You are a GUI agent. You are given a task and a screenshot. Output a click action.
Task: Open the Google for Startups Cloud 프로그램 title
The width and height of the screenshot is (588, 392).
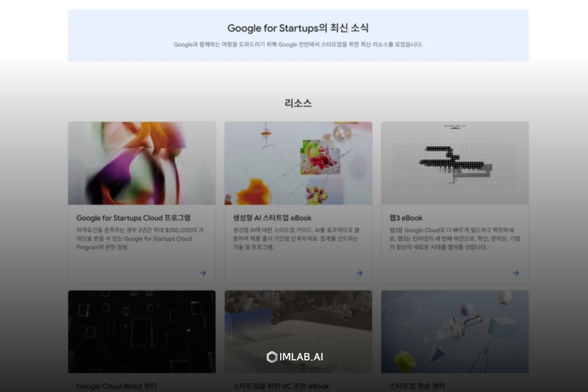[133, 218]
